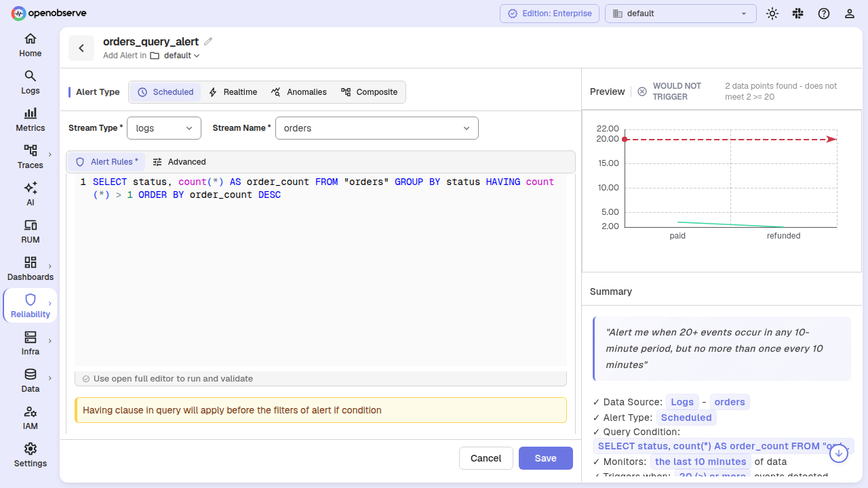Toggle light/dark theme icon
This screenshot has width=868, height=488.
click(x=772, y=14)
